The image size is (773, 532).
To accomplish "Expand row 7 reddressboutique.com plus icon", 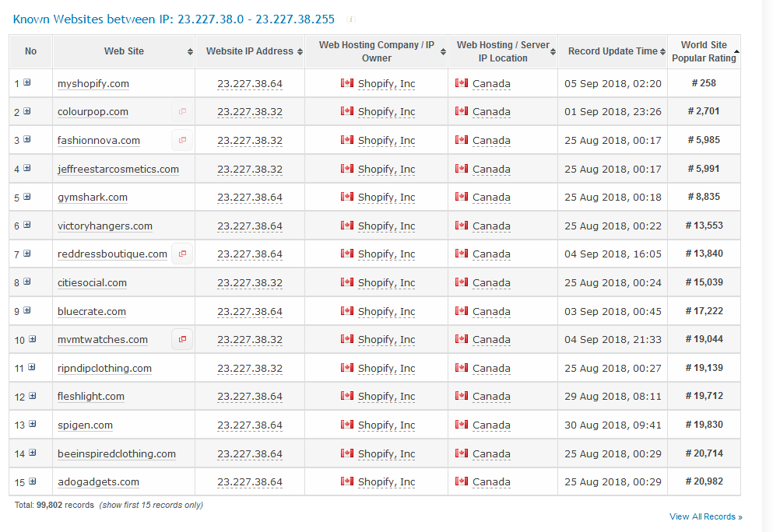I will 27,254.
